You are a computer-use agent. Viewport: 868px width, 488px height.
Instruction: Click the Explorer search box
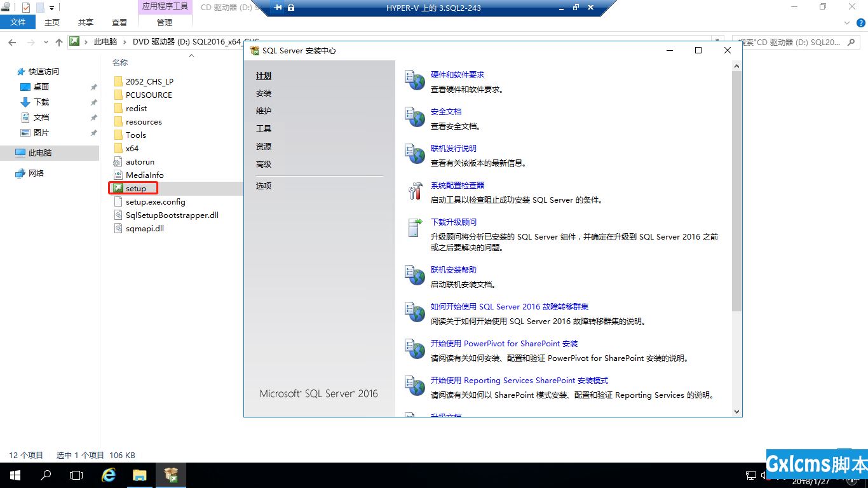tap(795, 42)
